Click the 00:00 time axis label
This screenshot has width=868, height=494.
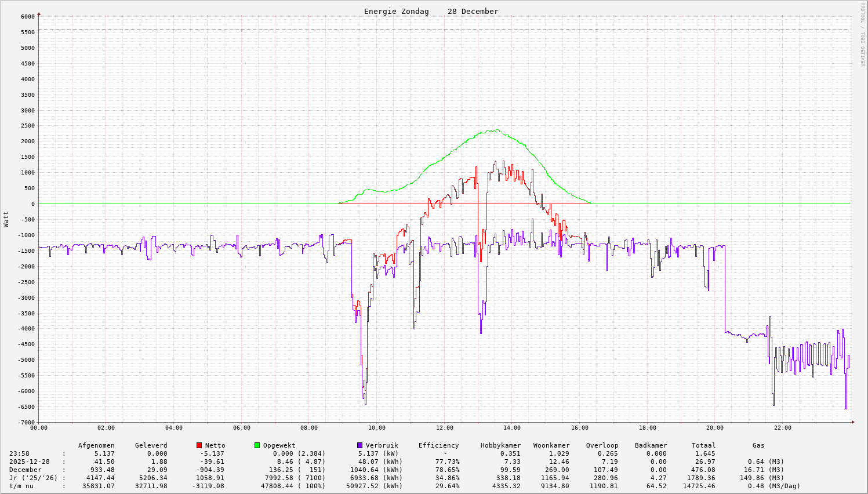tap(39, 428)
